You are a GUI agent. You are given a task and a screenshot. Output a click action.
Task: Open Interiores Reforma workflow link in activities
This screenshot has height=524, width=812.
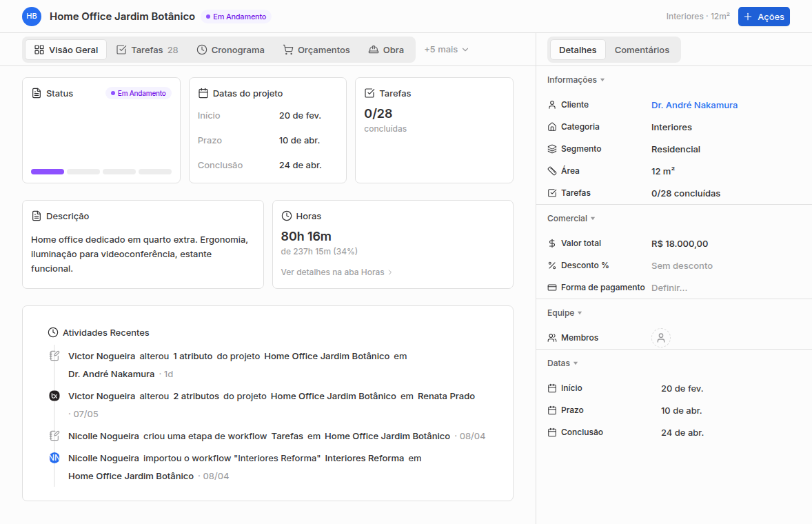coord(364,458)
